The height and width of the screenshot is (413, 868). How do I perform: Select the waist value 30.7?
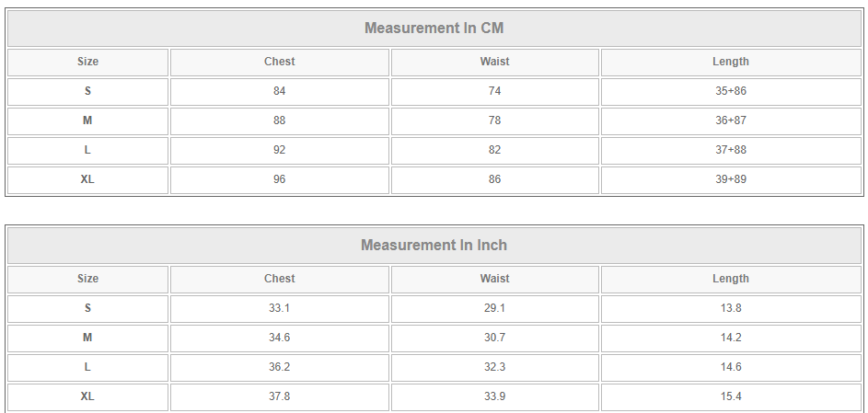(495, 338)
